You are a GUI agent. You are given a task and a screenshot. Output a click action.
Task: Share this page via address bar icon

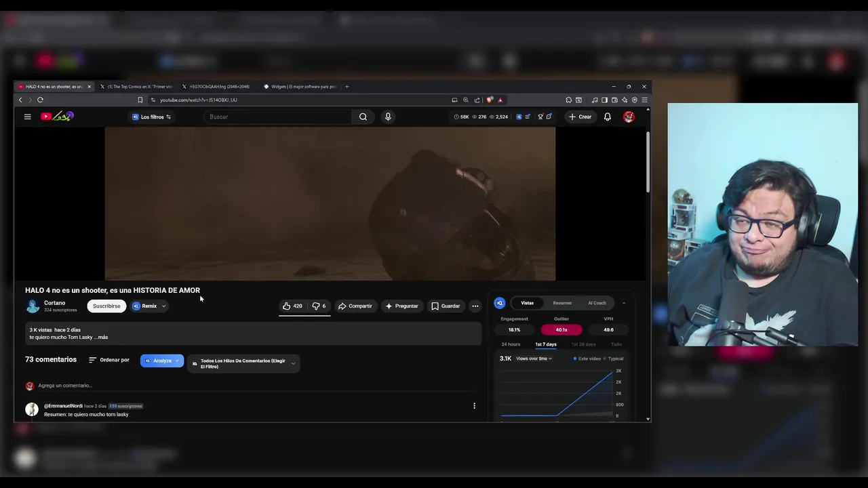pos(477,100)
